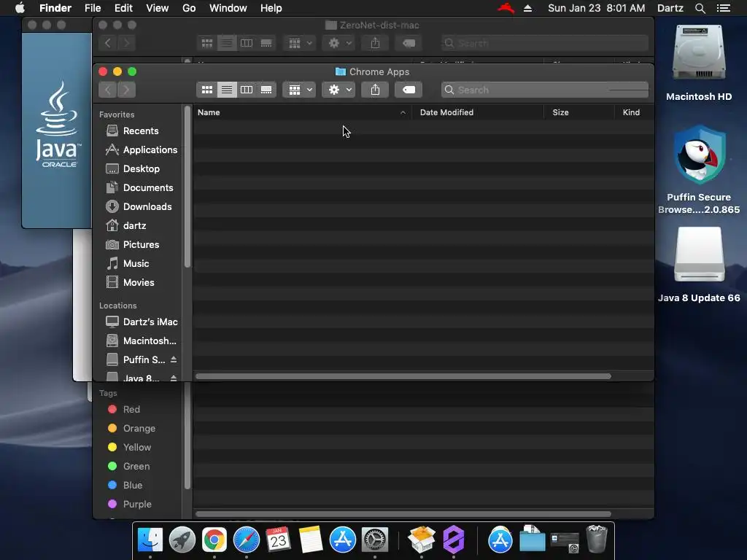Viewport: 747px width, 560px height.
Task: Click Search field in ZeroNet-dist-mac window
Action: [x=544, y=43]
